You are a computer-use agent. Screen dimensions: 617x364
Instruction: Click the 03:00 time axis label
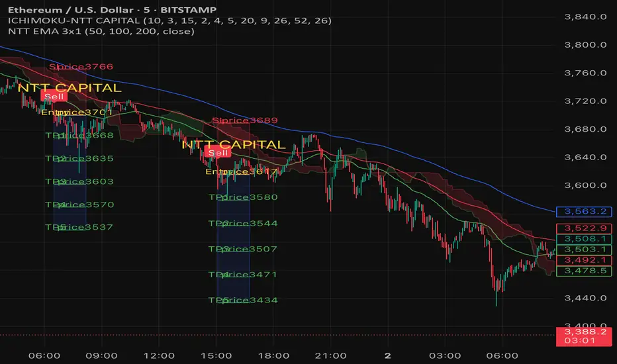pos(445,356)
